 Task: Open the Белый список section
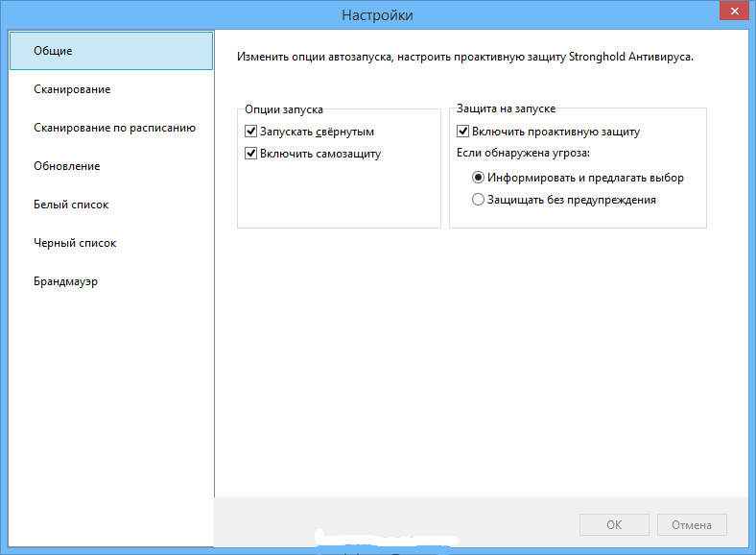click(111, 205)
